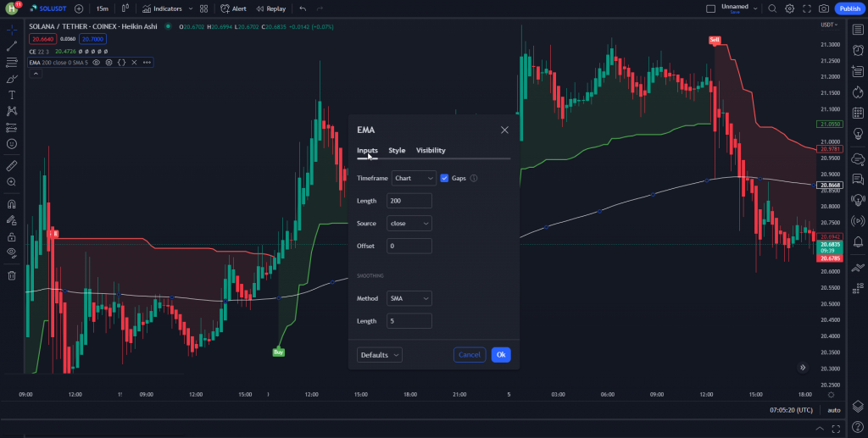
Task: Start Bar Replay mode
Action: (270, 8)
